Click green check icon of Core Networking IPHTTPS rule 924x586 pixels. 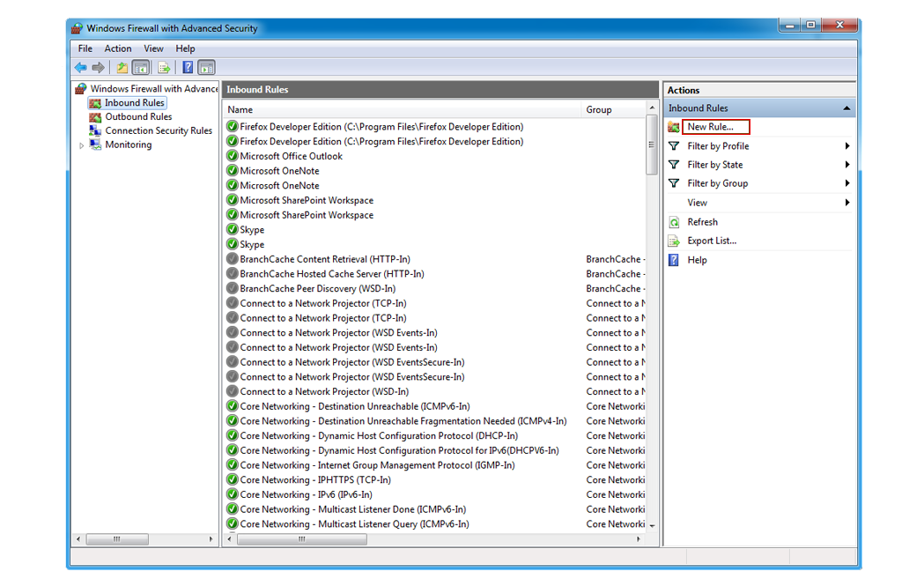pos(233,480)
